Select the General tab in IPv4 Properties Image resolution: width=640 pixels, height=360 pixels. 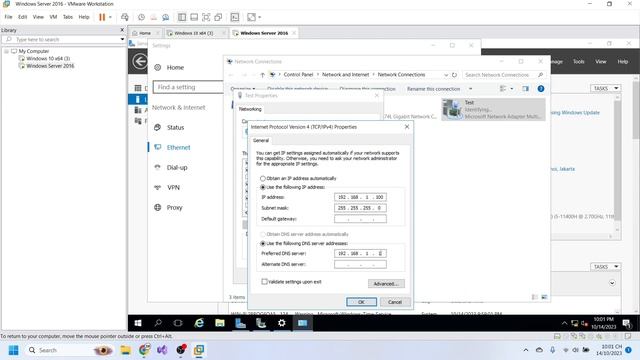coord(260,141)
